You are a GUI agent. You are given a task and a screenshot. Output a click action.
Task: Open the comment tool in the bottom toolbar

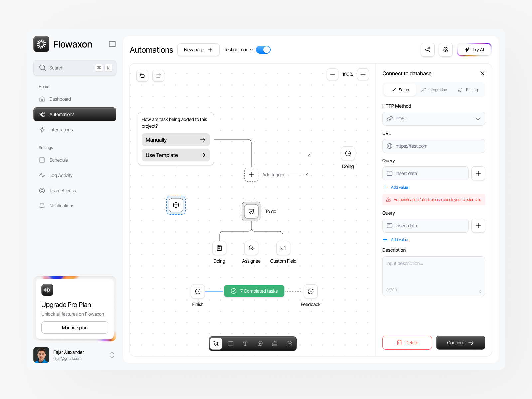[x=289, y=344]
